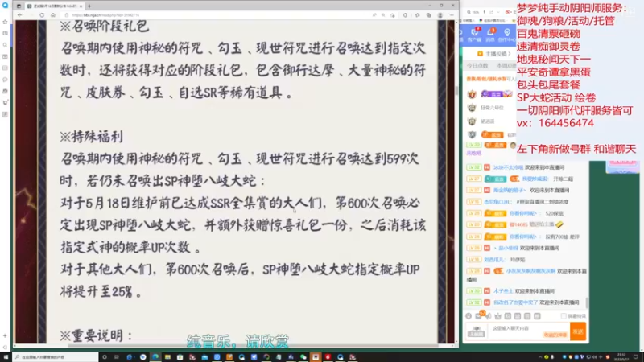Click the emoji icon in chat toolbar
The height and width of the screenshot is (362, 644).
point(469,316)
